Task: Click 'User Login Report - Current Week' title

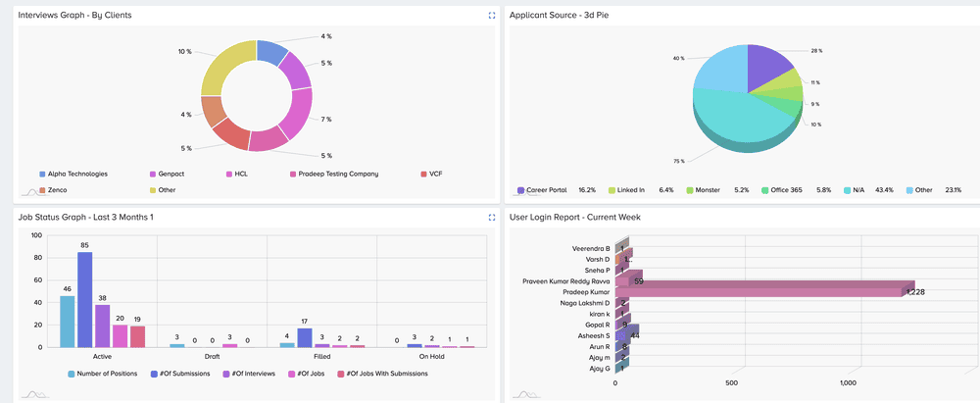Action: (x=575, y=217)
